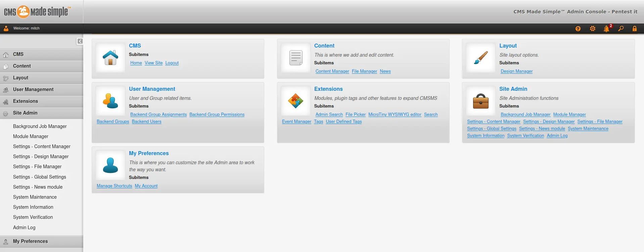The width and height of the screenshot is (644, 252).
Task: Open Settings - Content Manager in sidebar
Action: 42,146
